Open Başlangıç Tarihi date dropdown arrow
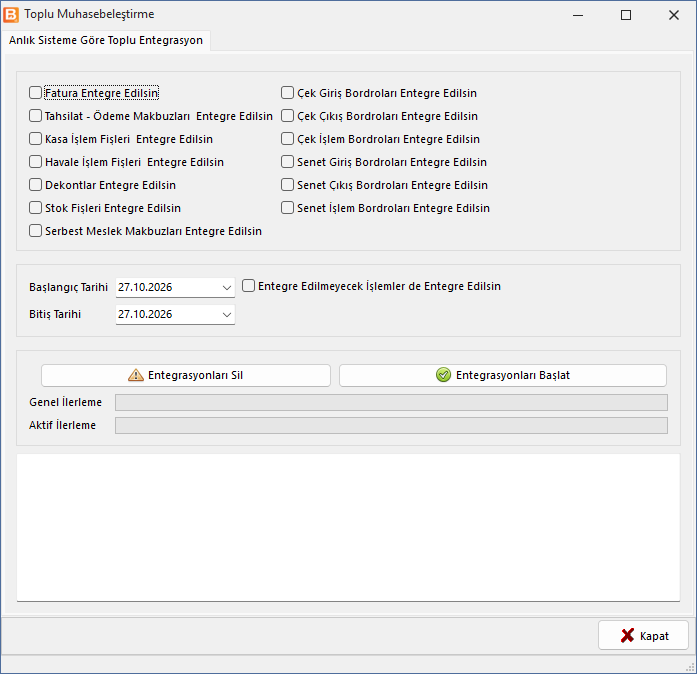697x674 pixels. 227,288
